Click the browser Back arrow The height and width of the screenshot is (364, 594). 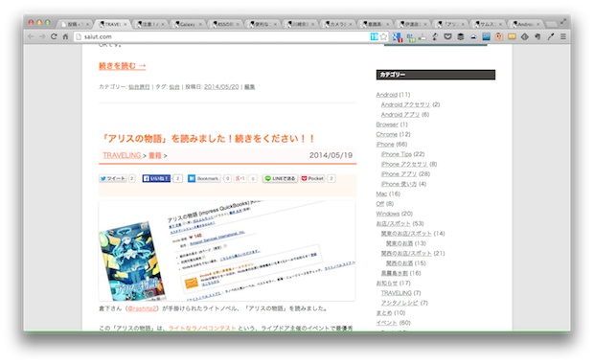(x=31, y=36)
